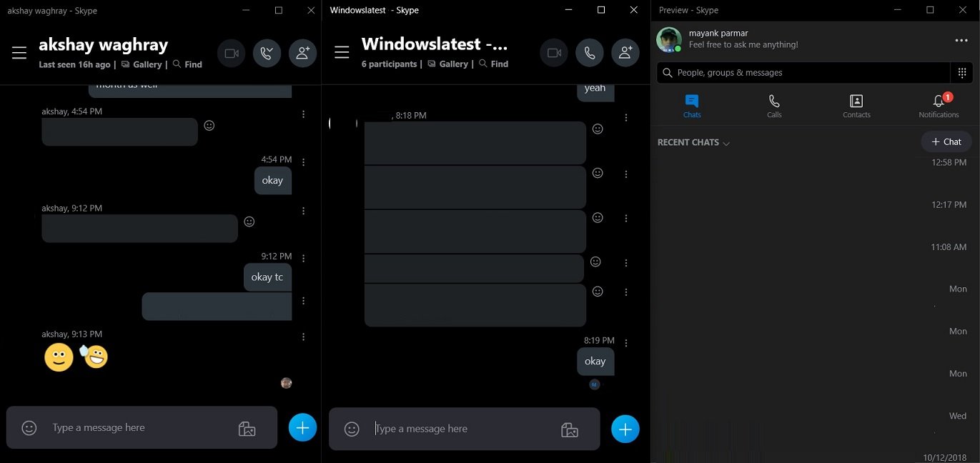Open mayank parmar profile avatar
The height and width of the screenshot is (463, 980).
tap(669, 40)
